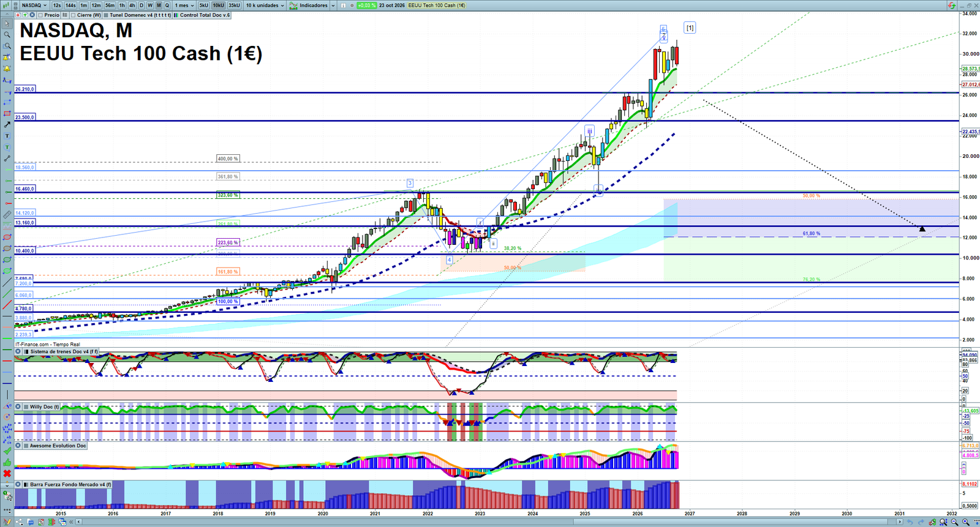Select the text T tool
The height and width of the screenshot is (527, 980).
click(7, 136)
